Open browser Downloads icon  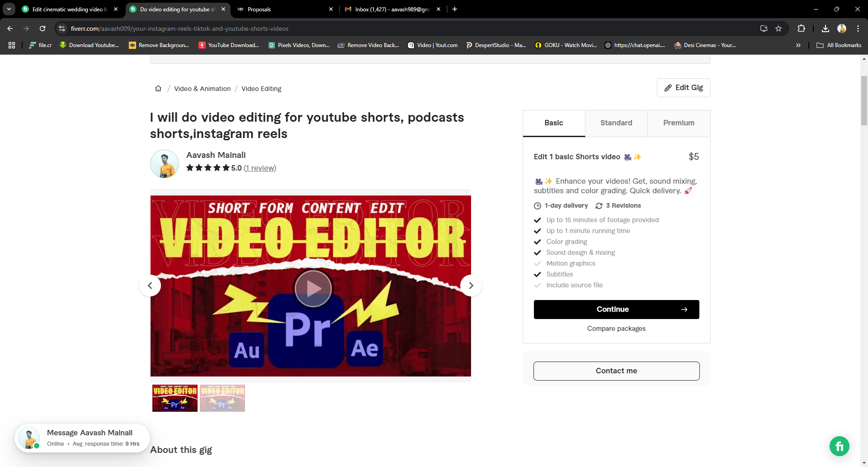pos(826,29)
